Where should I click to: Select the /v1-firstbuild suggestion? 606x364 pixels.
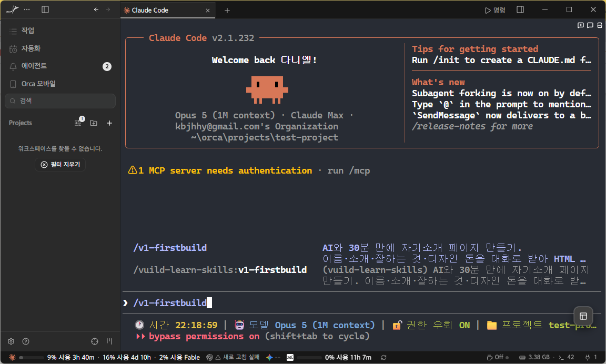coord(170,248)
